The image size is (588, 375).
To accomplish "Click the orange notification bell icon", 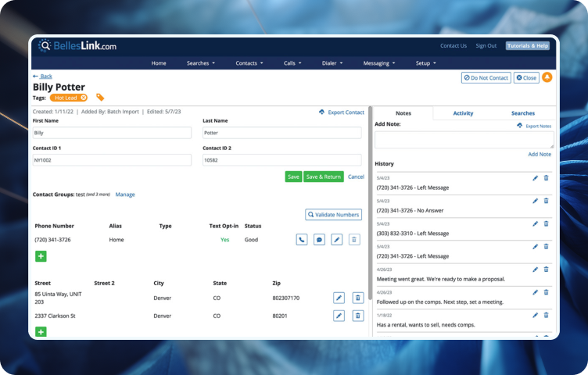I will coord(547,77).
